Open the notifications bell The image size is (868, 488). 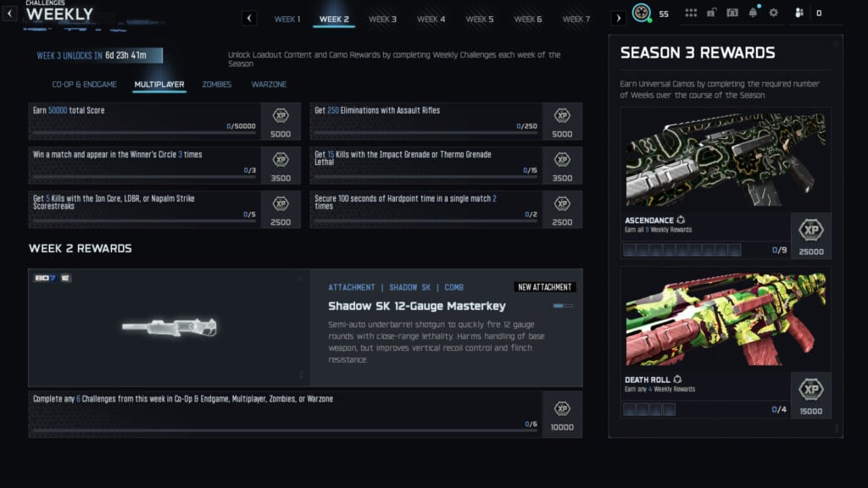(x=753, y=13)
